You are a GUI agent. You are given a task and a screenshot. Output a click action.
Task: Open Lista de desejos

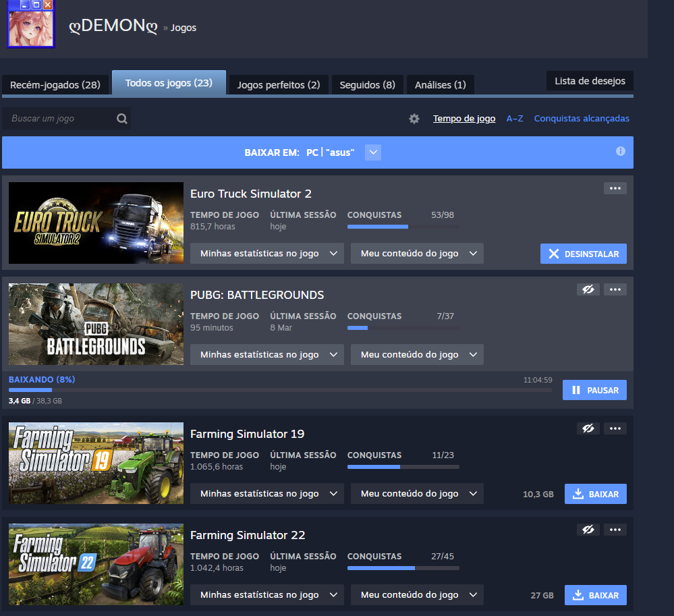[x=590, y=81]
